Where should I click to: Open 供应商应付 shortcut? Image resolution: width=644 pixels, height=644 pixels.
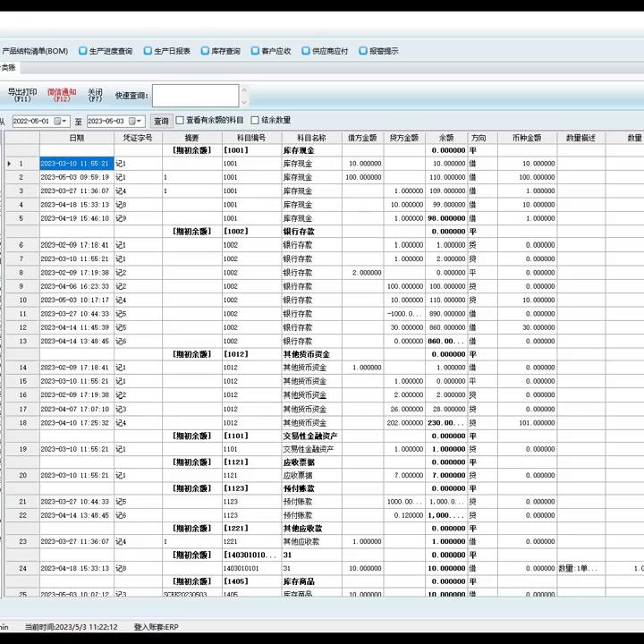pyautogui.click(x=325, y=51)
